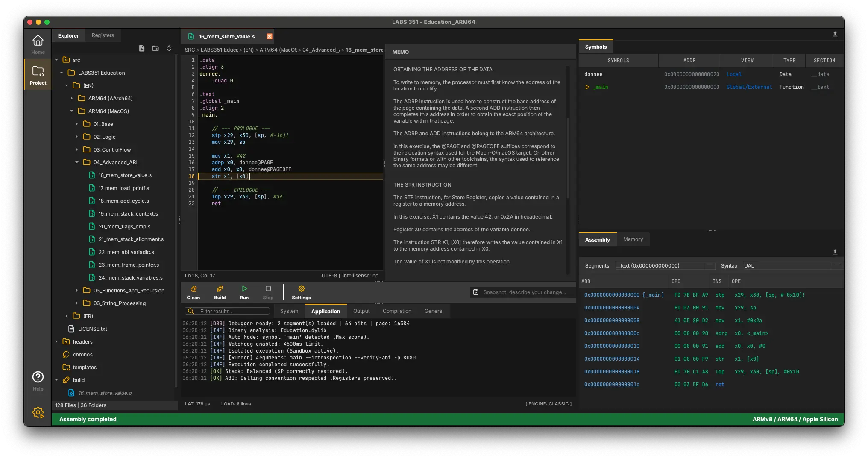Click the snapshot save icon
This screenshot has height=458, width=868.
click(475, 292)
